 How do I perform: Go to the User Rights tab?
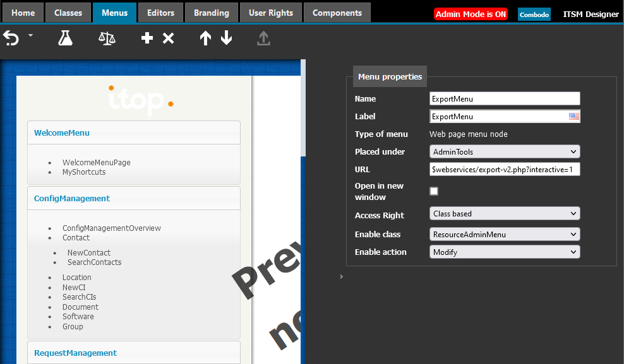coord(271,13)
